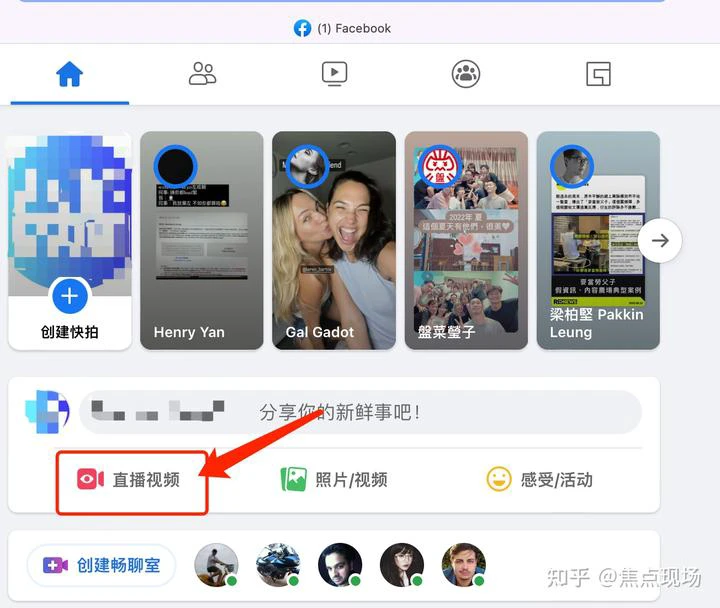This screenshot has width=720, height=608.
Task: Go to the Facebook Home tab
Action: [x=69, y=74]
